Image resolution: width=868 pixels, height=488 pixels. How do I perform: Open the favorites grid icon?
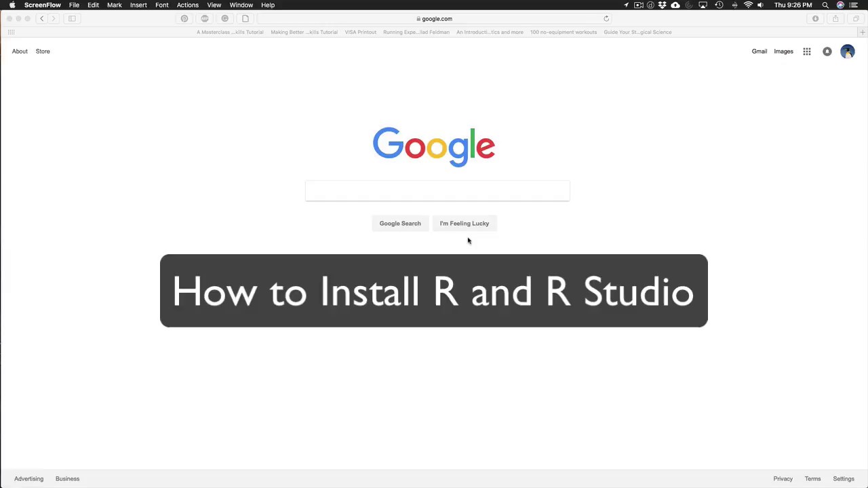(x=11, y=32)
